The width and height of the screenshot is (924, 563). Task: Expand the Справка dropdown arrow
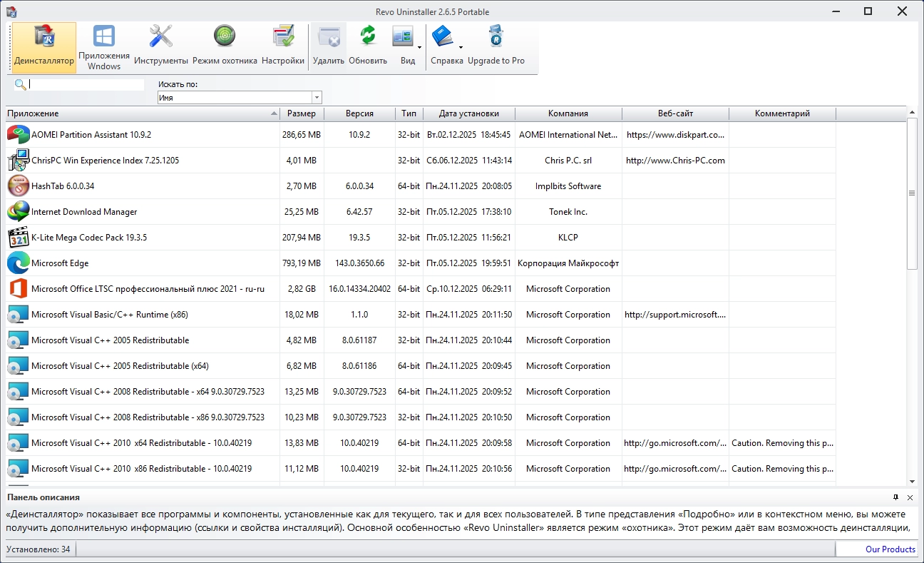(461, 48)
